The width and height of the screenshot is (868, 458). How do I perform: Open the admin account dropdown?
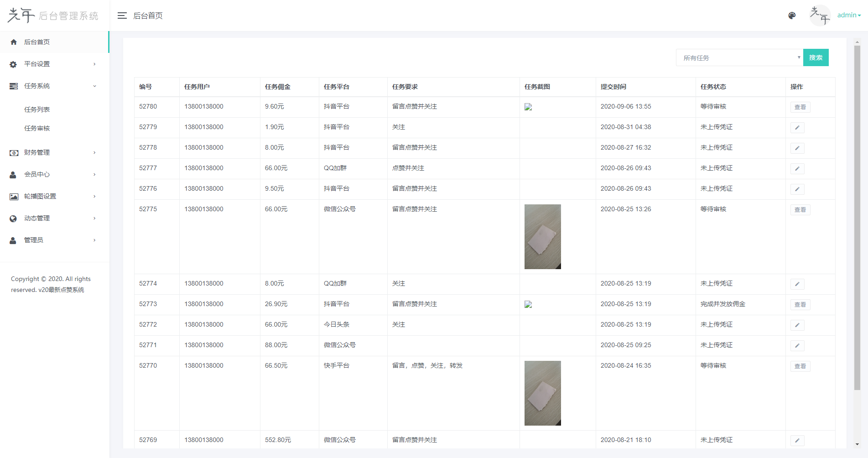click(x=848, y=15)
